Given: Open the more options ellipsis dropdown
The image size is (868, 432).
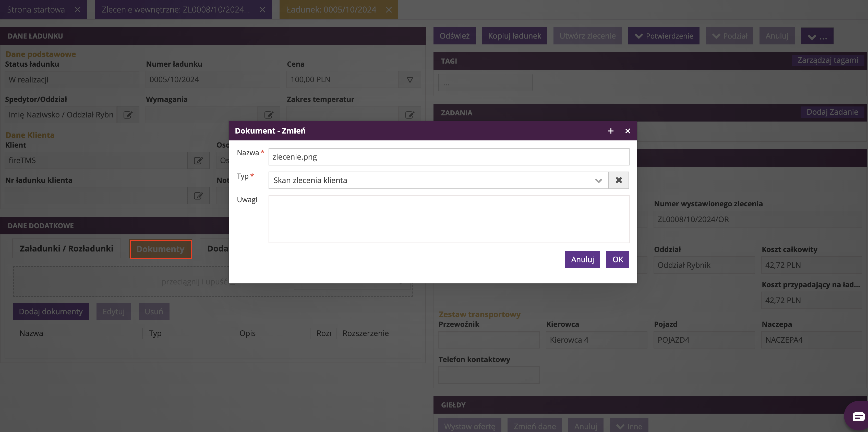Looking at the screenshot, I should click(x=817, y=36).
